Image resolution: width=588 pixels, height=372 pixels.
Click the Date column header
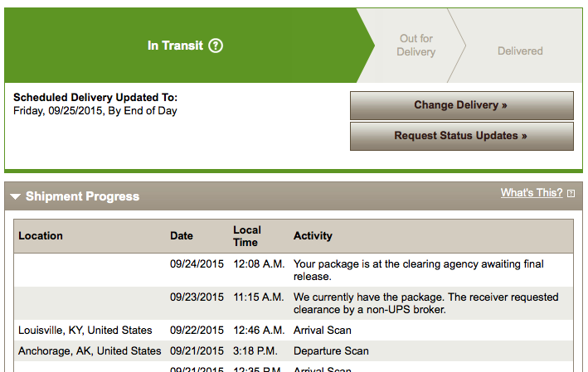pyautogui.click(x=182, y=235)
